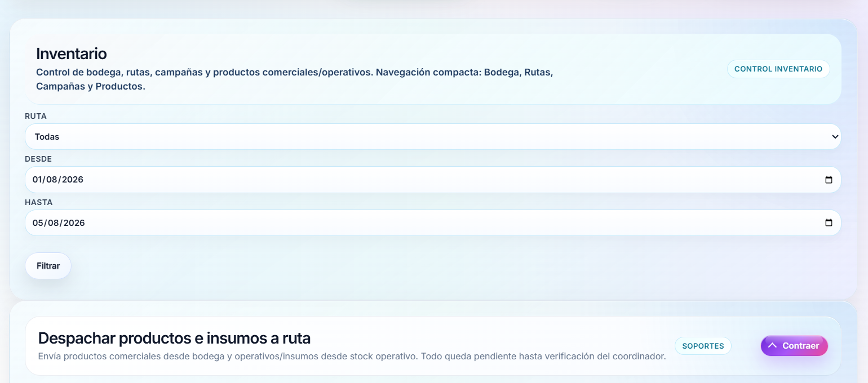
Task: Open calendar picker icon in Desde field
Action: pos(829,180)
